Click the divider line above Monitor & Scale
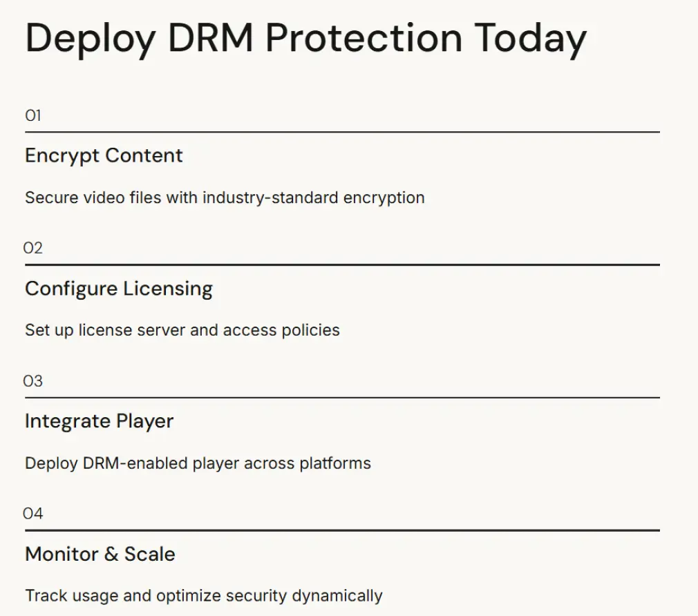The height and width of the screenshot is (616, 698). [x=342, y=530]
